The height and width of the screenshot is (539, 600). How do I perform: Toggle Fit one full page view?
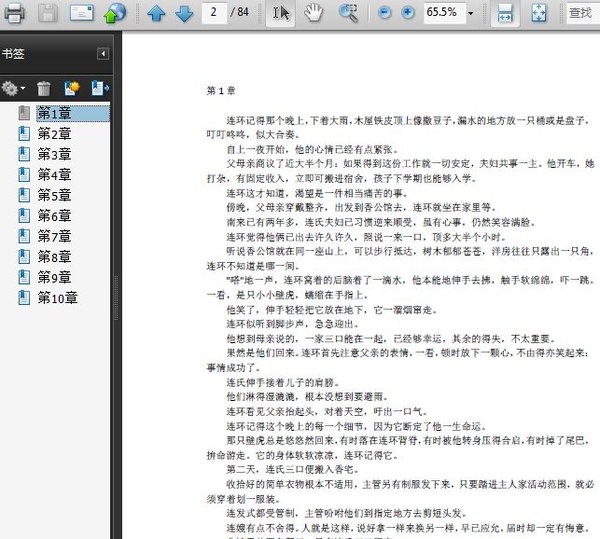click(x=539, y=13)
